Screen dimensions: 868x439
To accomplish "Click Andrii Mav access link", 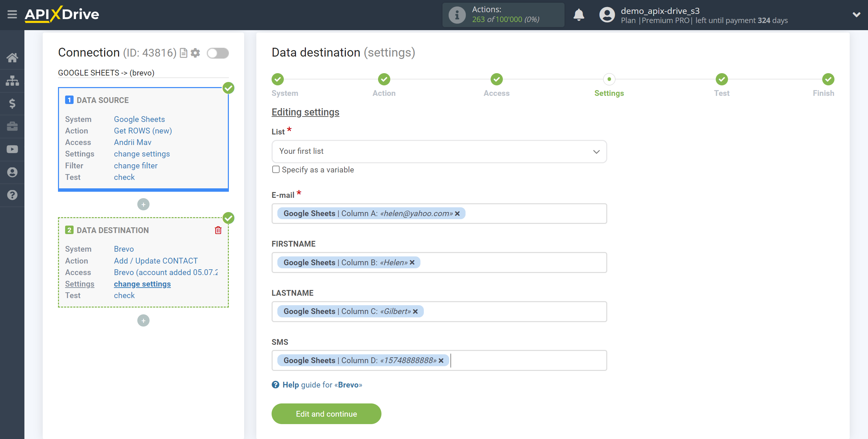I will (x=133, y=142).
